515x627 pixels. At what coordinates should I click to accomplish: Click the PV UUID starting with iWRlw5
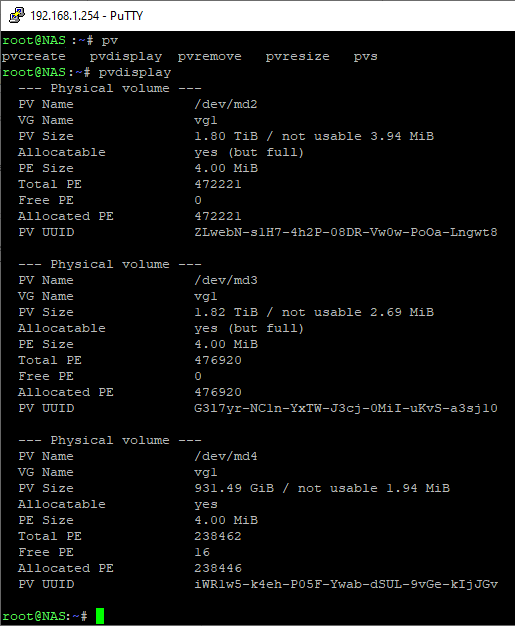point(346,584)
